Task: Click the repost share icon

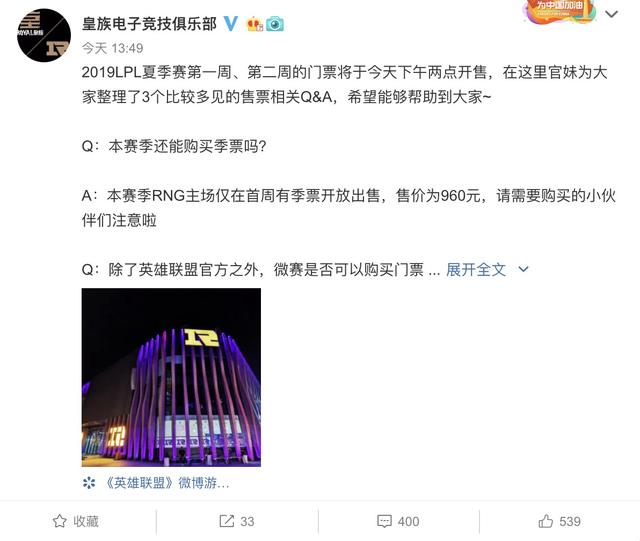Action: coord(227,521)
